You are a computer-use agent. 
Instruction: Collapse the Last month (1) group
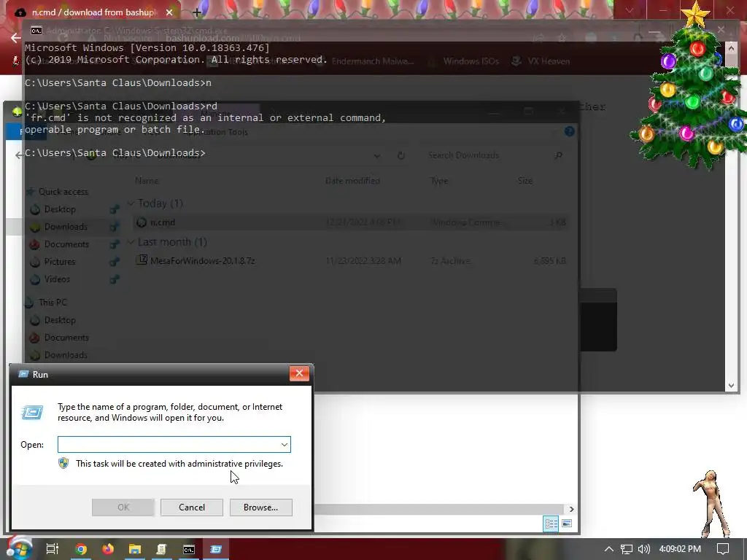pos(131,242)
